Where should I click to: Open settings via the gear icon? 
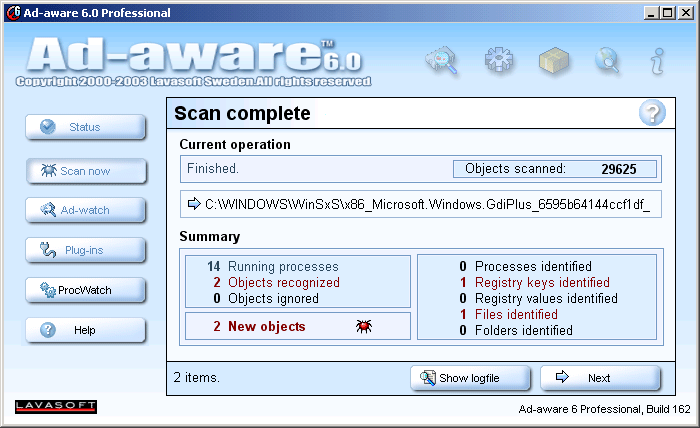498,61
